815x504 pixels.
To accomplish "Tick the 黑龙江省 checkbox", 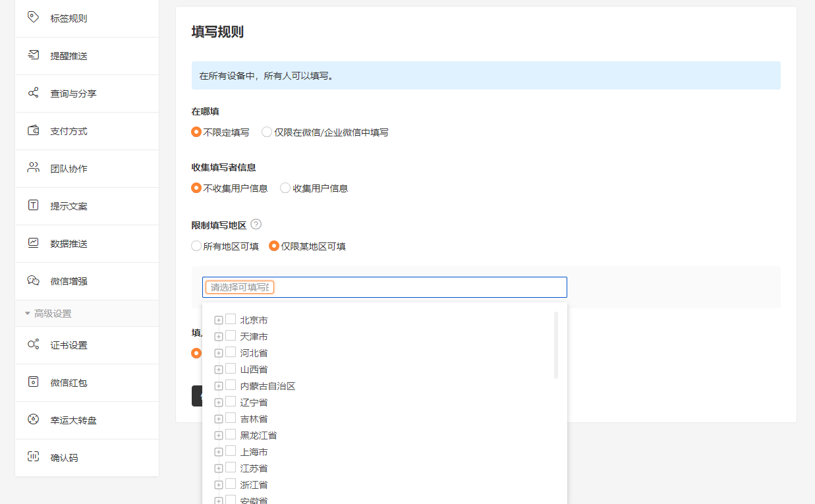I will 231,434.
